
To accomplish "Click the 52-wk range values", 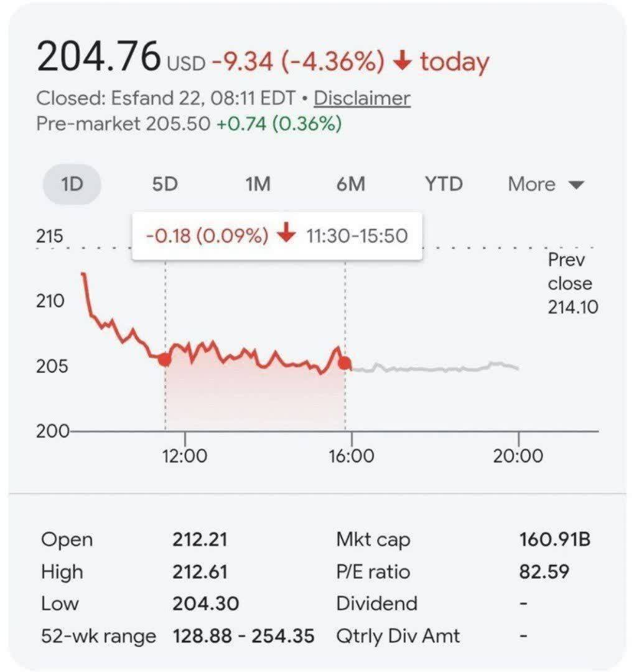I will click(243, 636).
